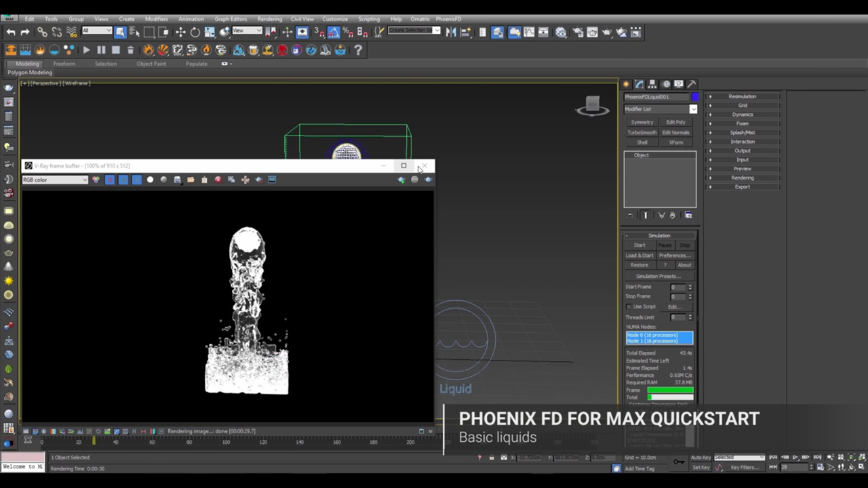The height and width of the screenshot is (488, 868).
Task: Toggle Angle Snap in main toolbar
Action: tap(334, 32)
